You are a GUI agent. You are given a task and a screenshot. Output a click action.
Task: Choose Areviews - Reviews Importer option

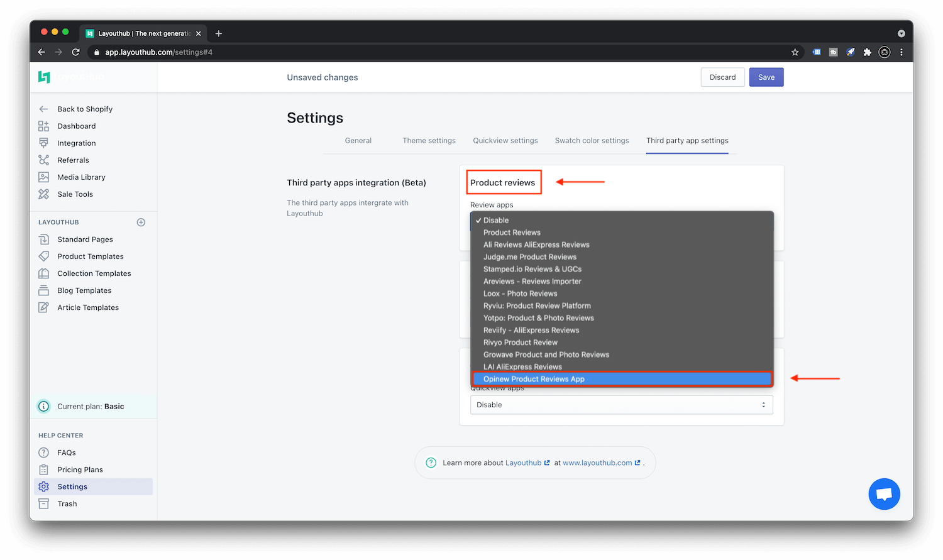click(622, 281)
